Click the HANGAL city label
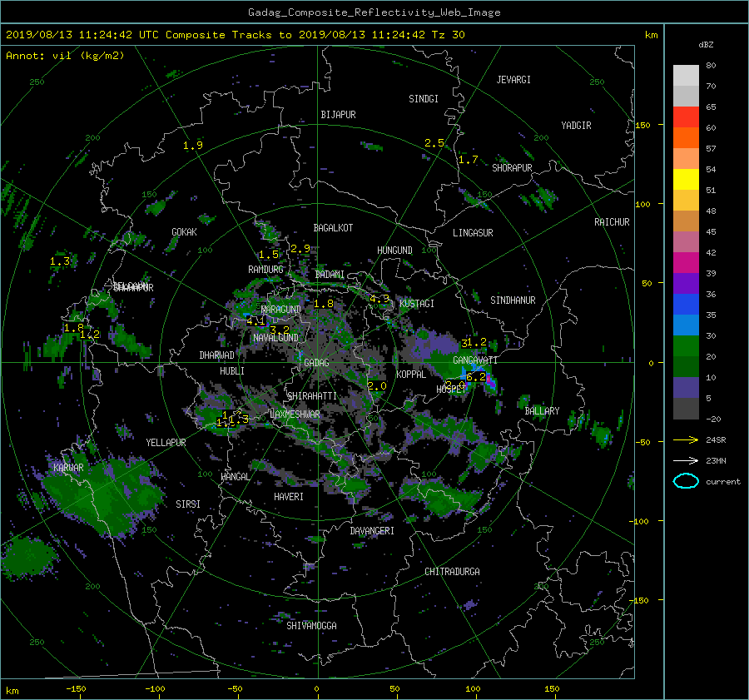 click(235, 477)
